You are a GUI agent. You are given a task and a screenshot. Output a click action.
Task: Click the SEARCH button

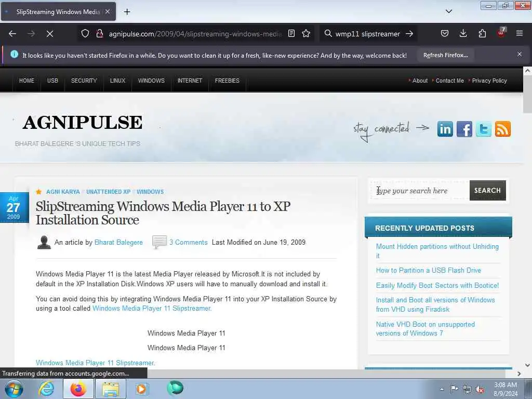pyautogui.click(x=487, y=190)
